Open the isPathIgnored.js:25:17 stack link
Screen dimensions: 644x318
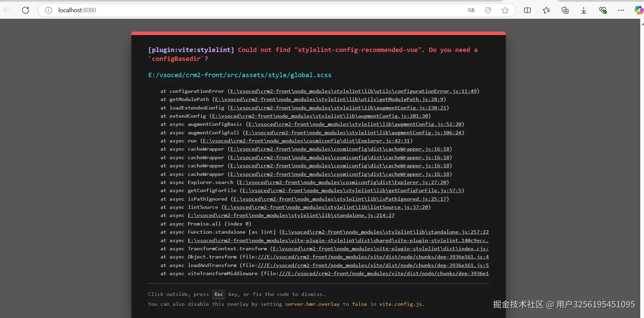pyautogui.click(x=340, y=199)
